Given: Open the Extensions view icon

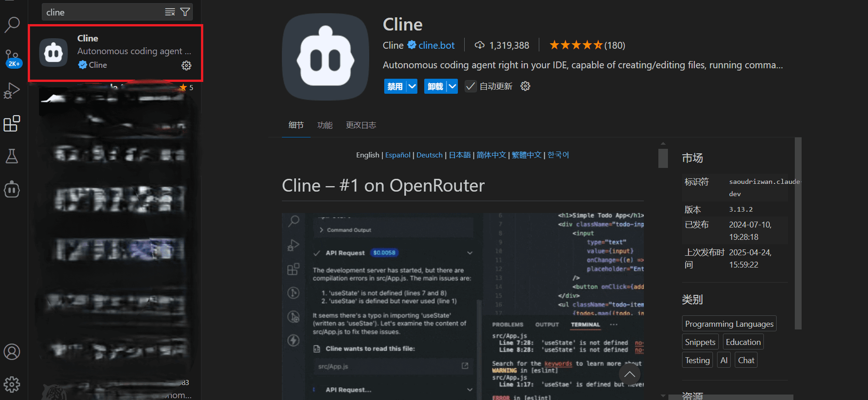Looking at the screenshot, I should tap(12, 123).
